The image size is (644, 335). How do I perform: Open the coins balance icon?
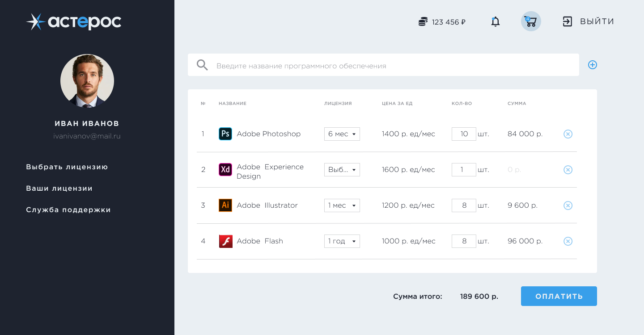pos(423,21)
